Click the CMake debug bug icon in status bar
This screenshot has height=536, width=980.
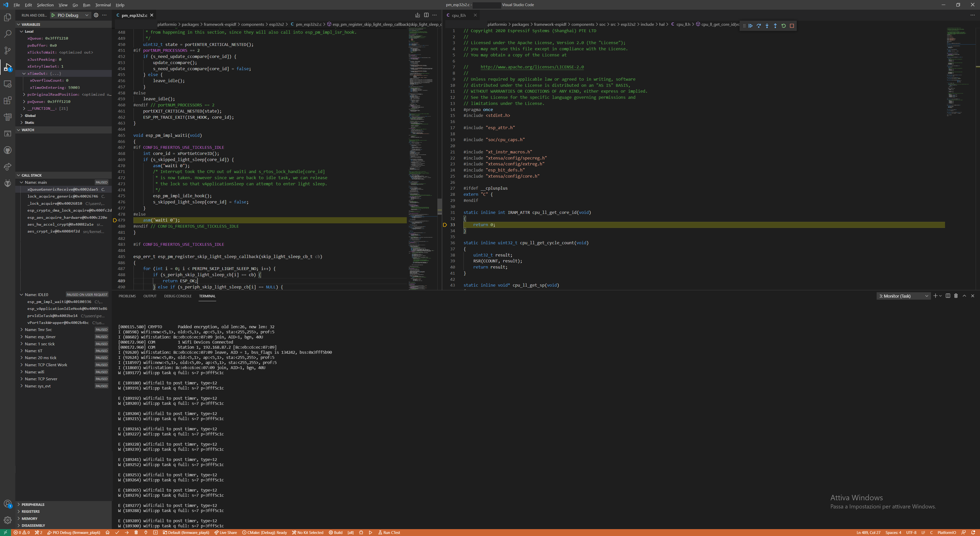[x=361, y=533]
